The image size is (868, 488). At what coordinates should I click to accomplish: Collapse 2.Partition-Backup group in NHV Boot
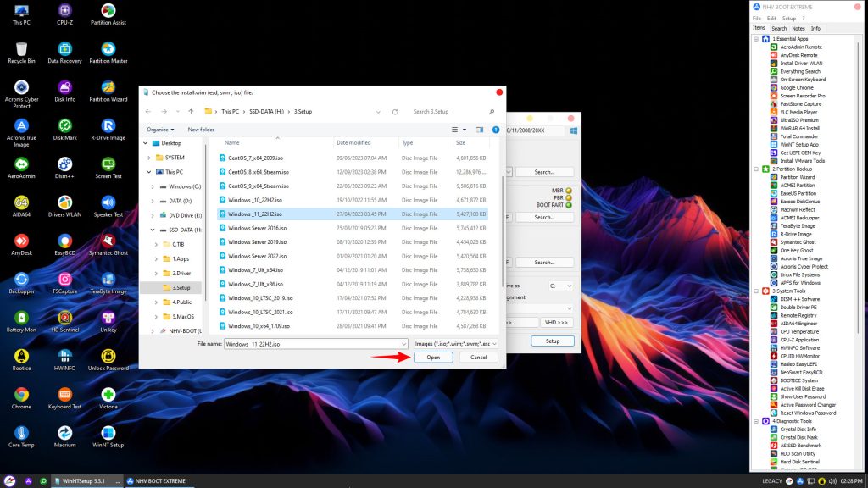pos(756,169)
